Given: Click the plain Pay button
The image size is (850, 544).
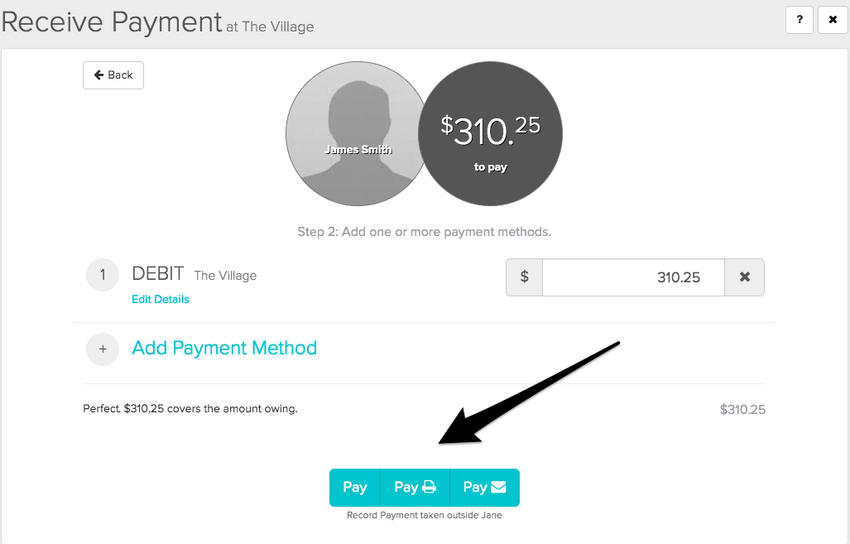Looking at the screenshot, I should pos(355,488).
